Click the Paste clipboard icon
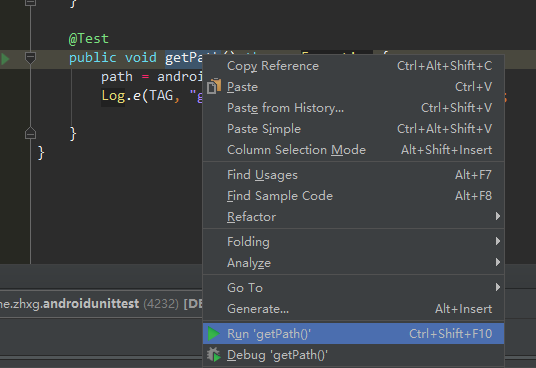536x368 pixels. click(214, 86)
